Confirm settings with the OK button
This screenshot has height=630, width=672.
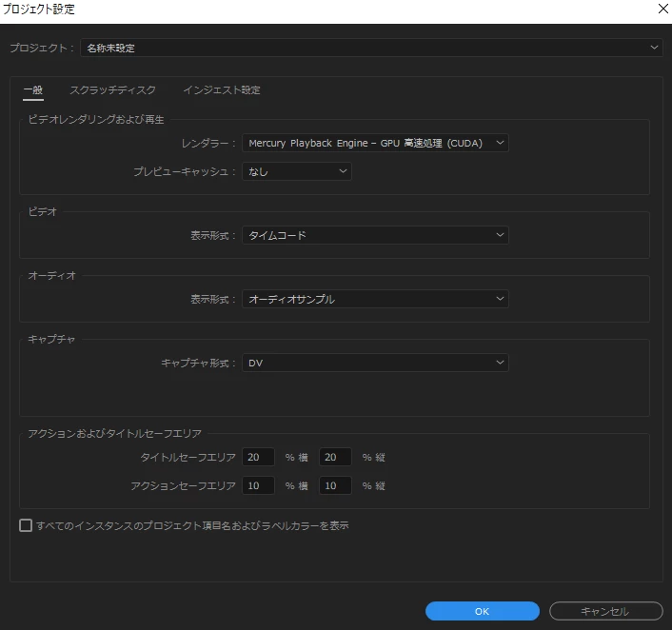(x=483, y=611)
